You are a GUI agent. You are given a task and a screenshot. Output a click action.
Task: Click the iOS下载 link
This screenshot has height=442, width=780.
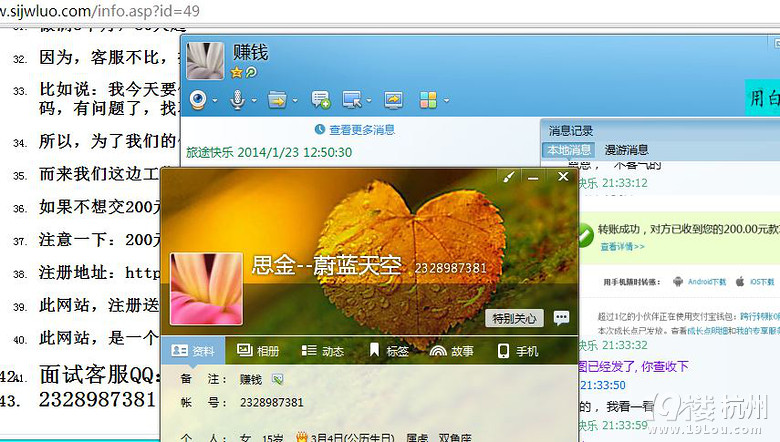coord(762,282)
